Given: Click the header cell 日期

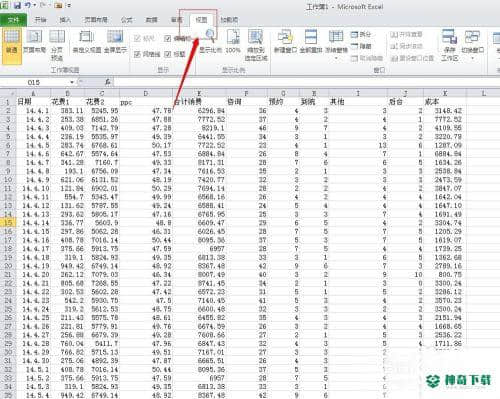Looking at the screenshot, I should coord(33,102).
